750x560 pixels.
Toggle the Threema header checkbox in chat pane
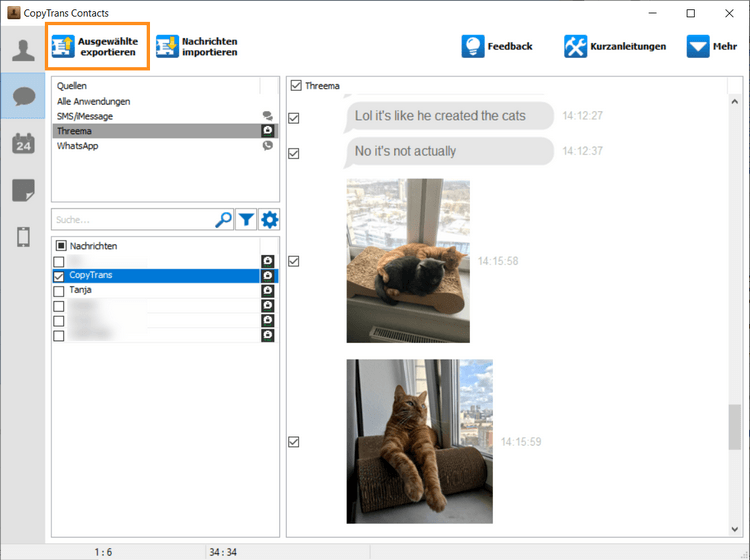coord(296,86)
